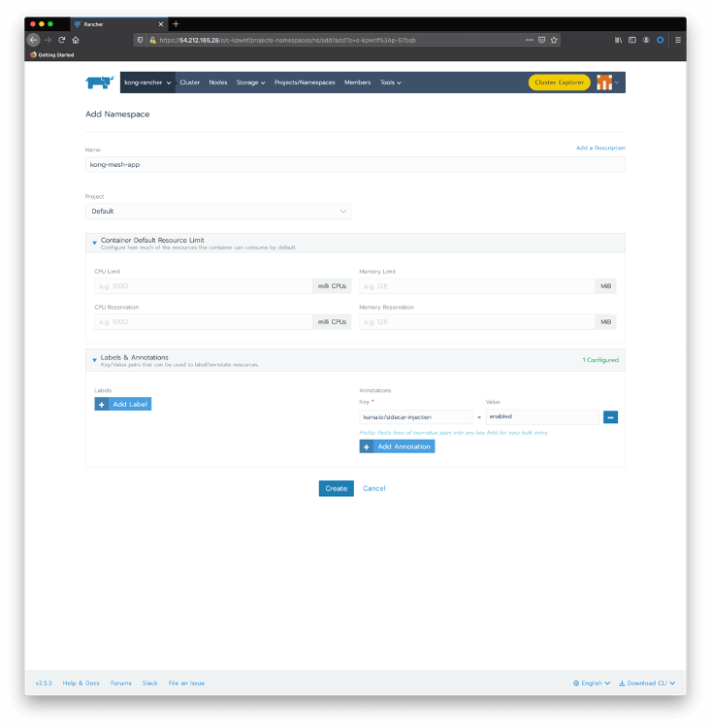The height and width of the screenshot is (728, 711).
Task: Collapse Container Default Resource Limit section
Action: [94, 243]
